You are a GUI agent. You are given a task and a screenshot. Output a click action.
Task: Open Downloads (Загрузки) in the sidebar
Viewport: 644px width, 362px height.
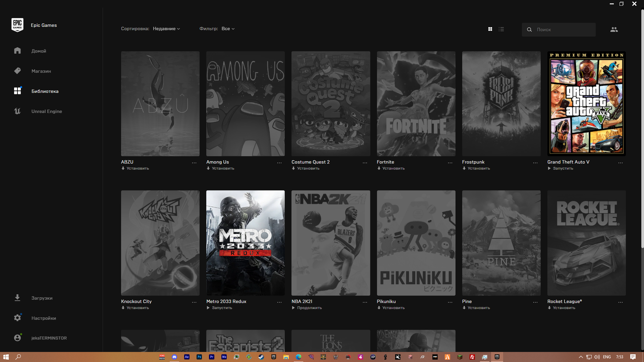[42, 298]
